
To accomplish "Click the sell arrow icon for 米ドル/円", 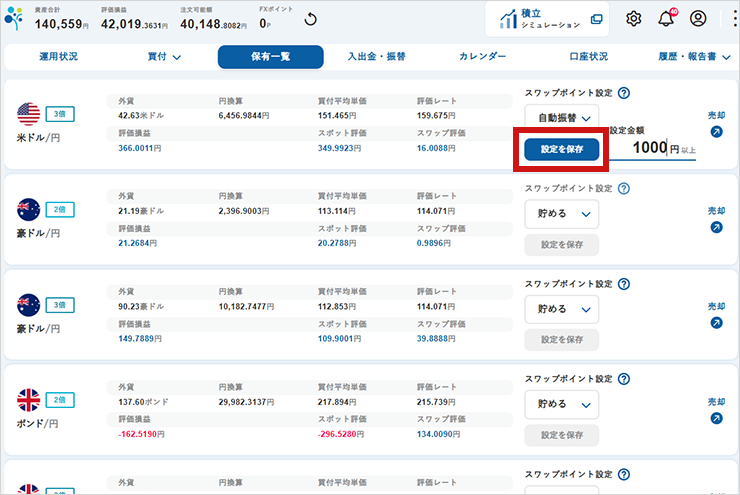I will tap(716, 132).
